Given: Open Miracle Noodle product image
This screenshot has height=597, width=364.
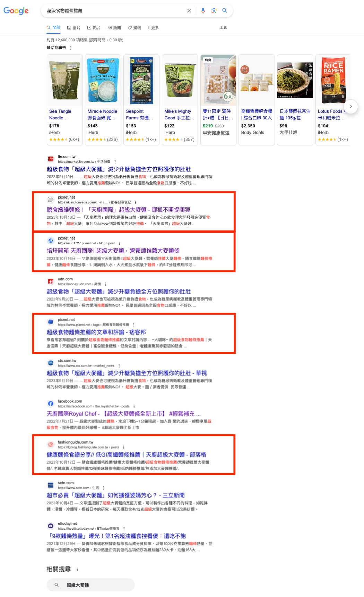Looking at the screenshot, I should [103, 80].
